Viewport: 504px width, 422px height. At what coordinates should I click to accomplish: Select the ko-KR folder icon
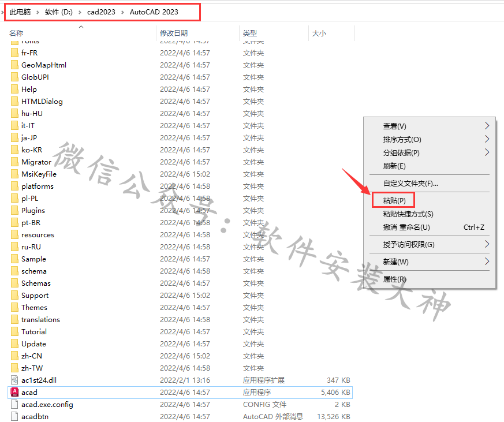[14, 150]
